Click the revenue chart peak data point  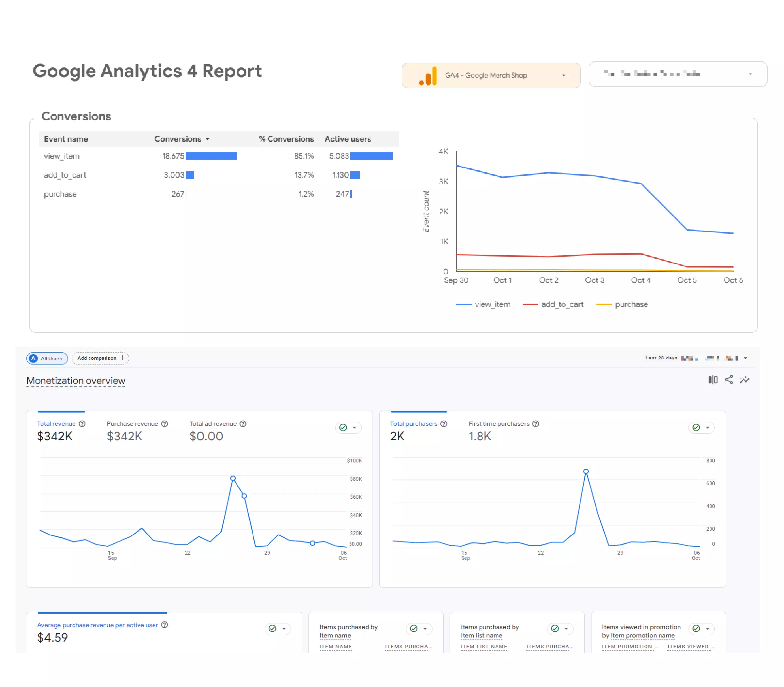click(233, 478)
